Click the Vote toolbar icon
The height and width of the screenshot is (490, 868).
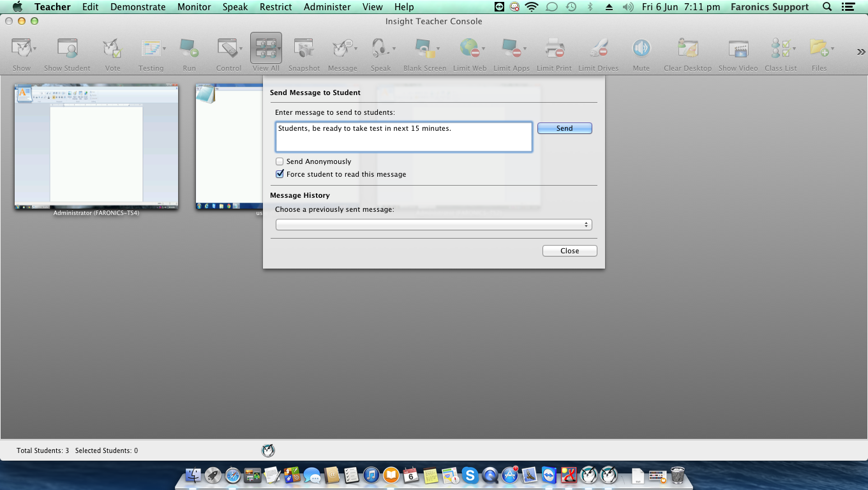click(112, 50)
